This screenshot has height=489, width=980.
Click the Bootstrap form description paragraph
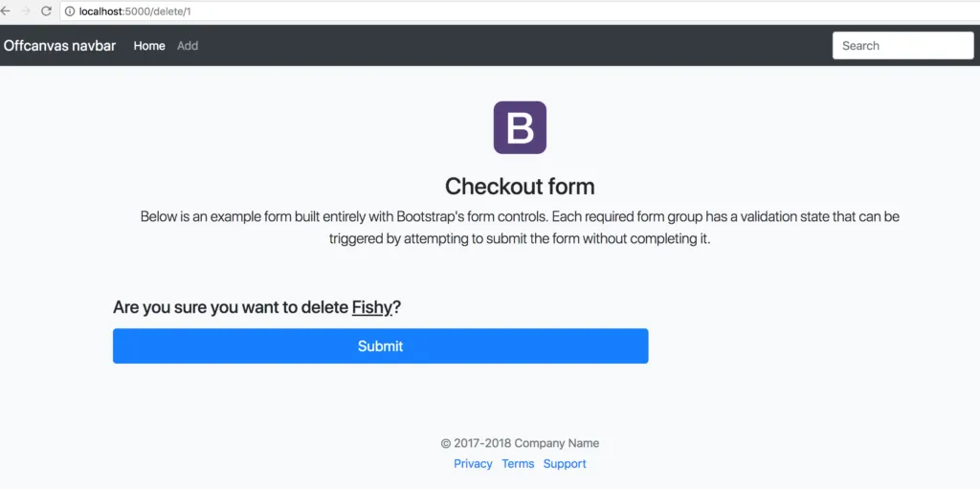click(520, 228)
